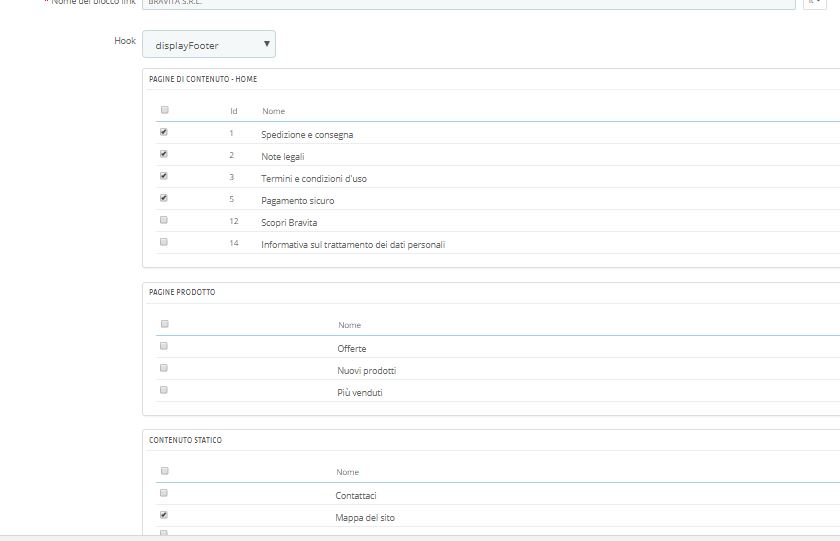Viewport: 840px width, 541px height.
Task: Select all content pages via header checkbox
Action: (x=164, y=110)
